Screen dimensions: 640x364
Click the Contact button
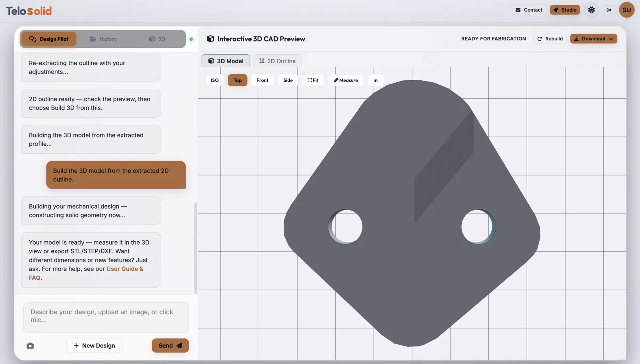coord(529,10)
